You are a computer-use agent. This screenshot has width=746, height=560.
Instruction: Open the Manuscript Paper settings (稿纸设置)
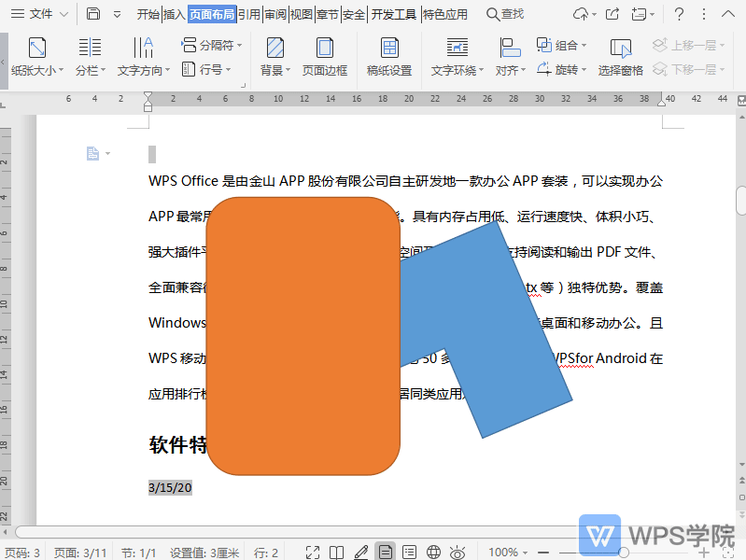point(388,56)
